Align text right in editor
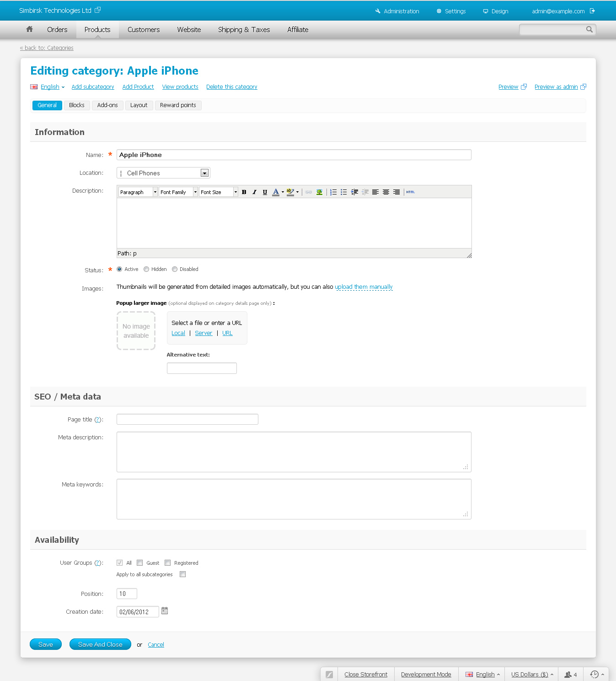Image resolution: width=616 pixels, height=681 pixels. [396, 192]
